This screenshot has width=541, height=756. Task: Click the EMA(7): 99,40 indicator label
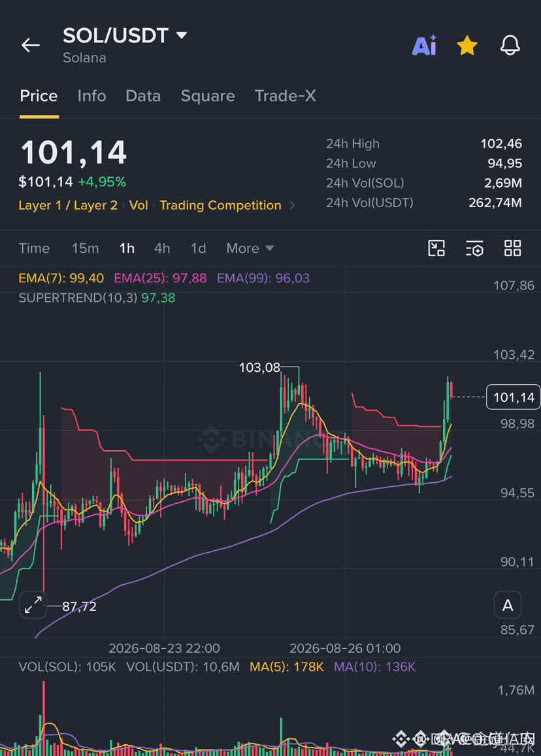(x=61, y=278)
